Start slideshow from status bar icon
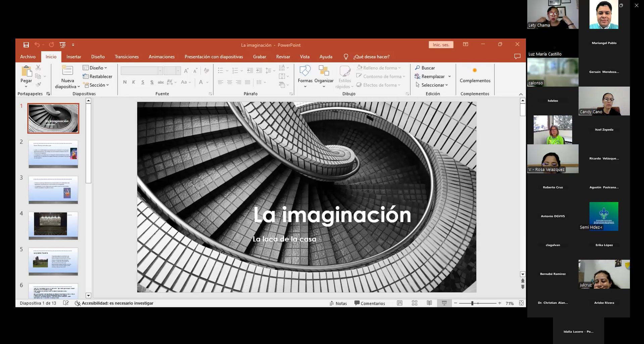The image size is (644, 344). click(444, 303)
